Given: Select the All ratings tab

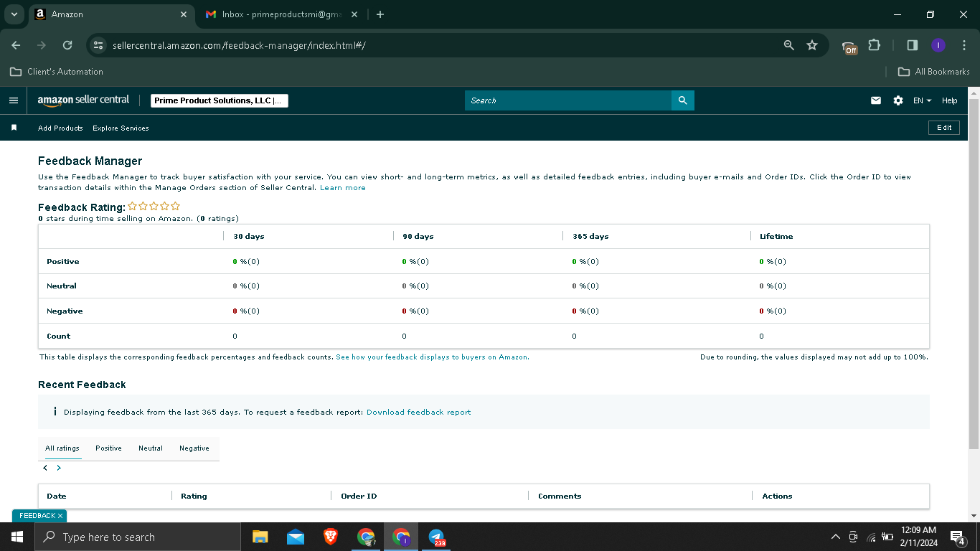Looking at the screenshot, I should coord(62,448).
